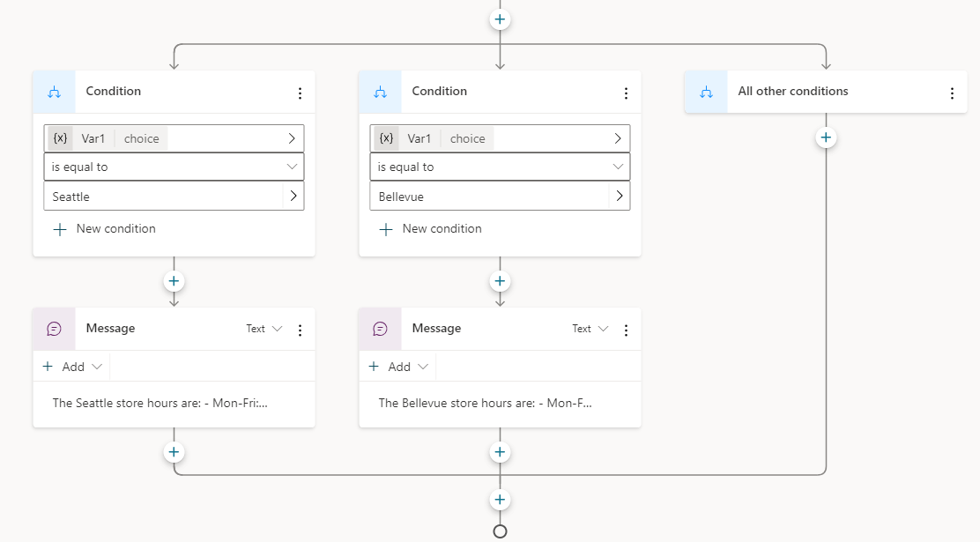Open the Bellevue Message more options menu
980x542 pixels.
click(626, 330)
